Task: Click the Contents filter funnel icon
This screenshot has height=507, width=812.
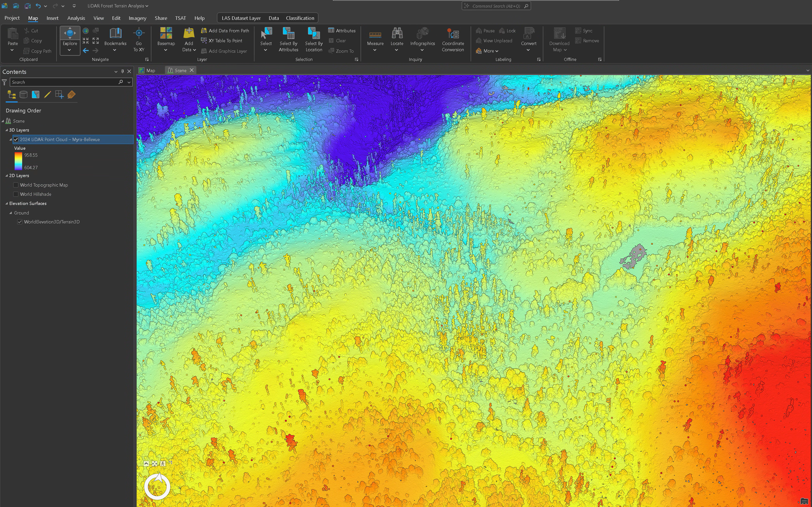Action: point(4,82)
